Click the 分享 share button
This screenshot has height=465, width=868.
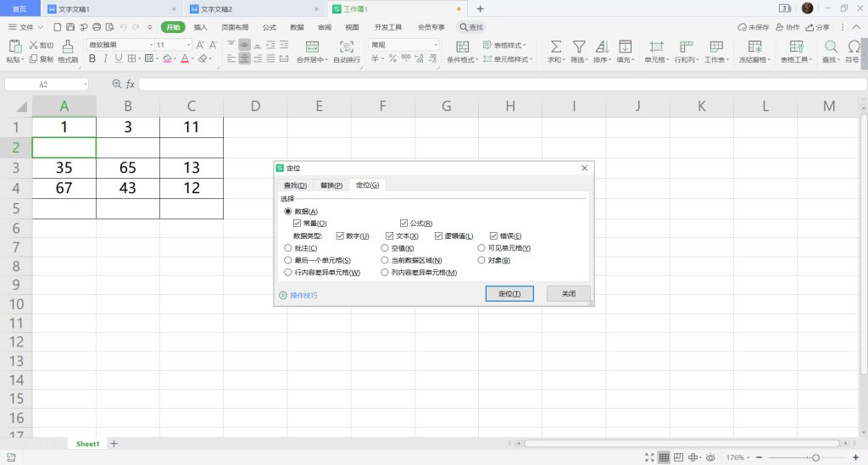pos(818,27)
